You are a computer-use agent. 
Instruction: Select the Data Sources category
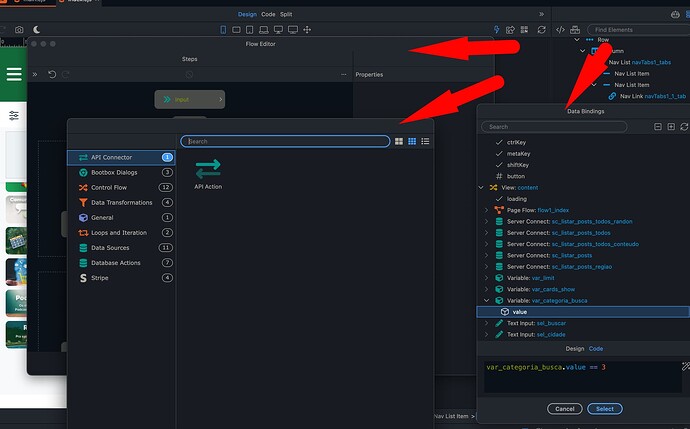[121, 248]
